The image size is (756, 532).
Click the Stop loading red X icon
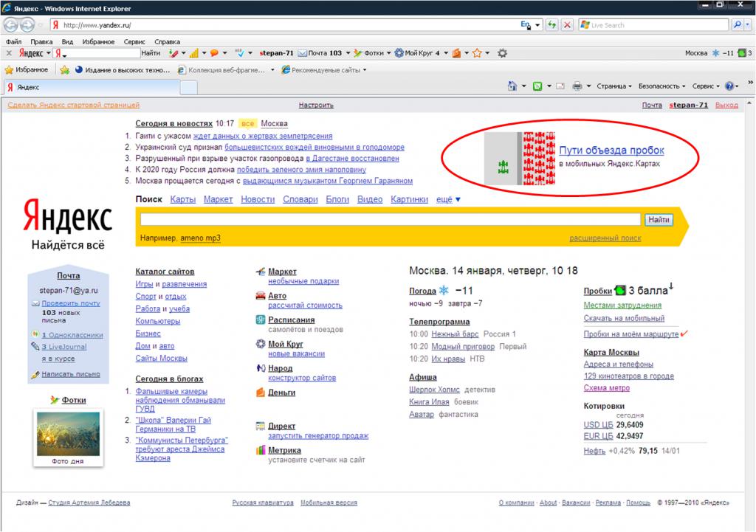click(567, 25)
